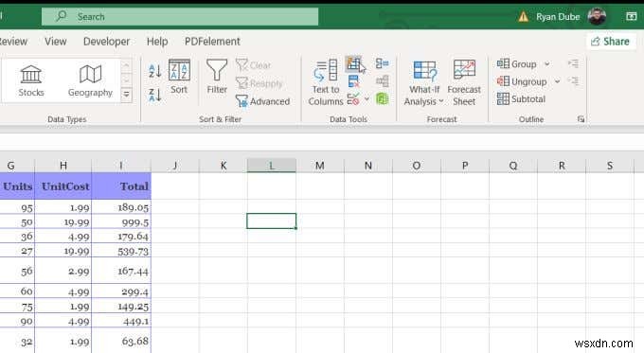The image size is (644, 353).
Task: Select the UnitCost header cell
Action: click(63, 186)
